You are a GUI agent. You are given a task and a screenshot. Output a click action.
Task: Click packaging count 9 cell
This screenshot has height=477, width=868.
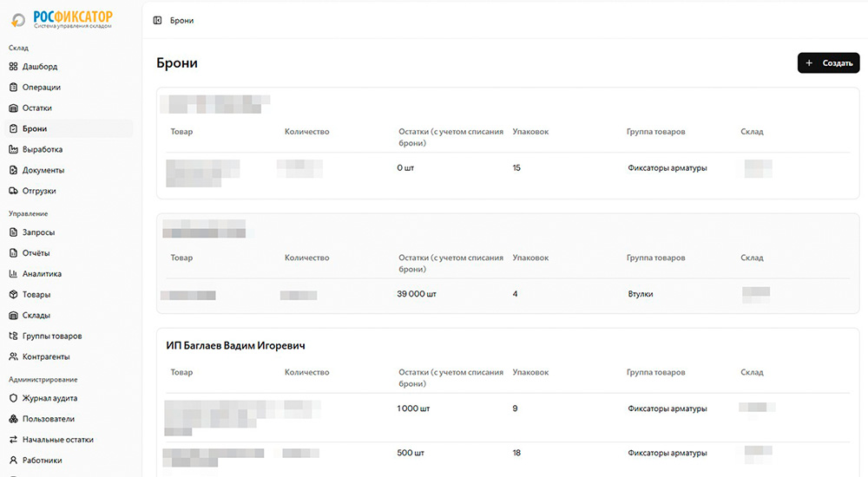(x=515, y=408)
